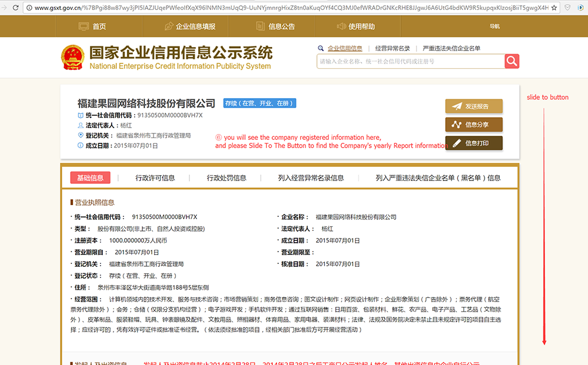Screen dimensions: 588x365
Task: Click credit code 91350500M0000BVH7X in license info
Action: 165,217
